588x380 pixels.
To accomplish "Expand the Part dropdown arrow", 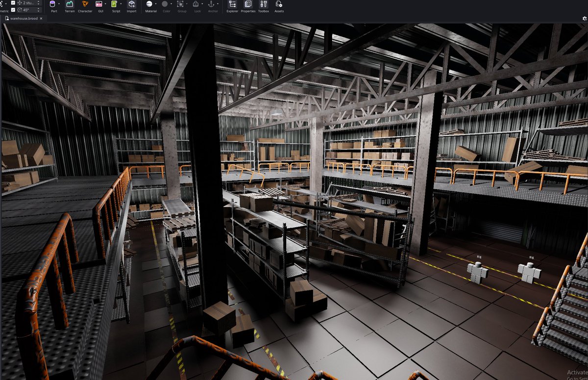I will pyautogui.click(x=59, y=4).
